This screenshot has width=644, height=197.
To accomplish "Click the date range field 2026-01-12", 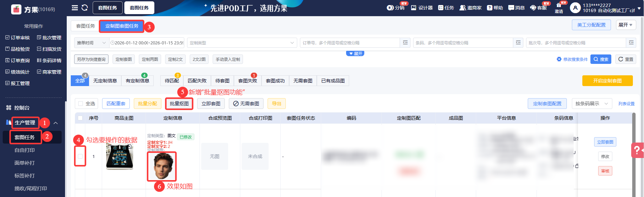I will [147, 43].
